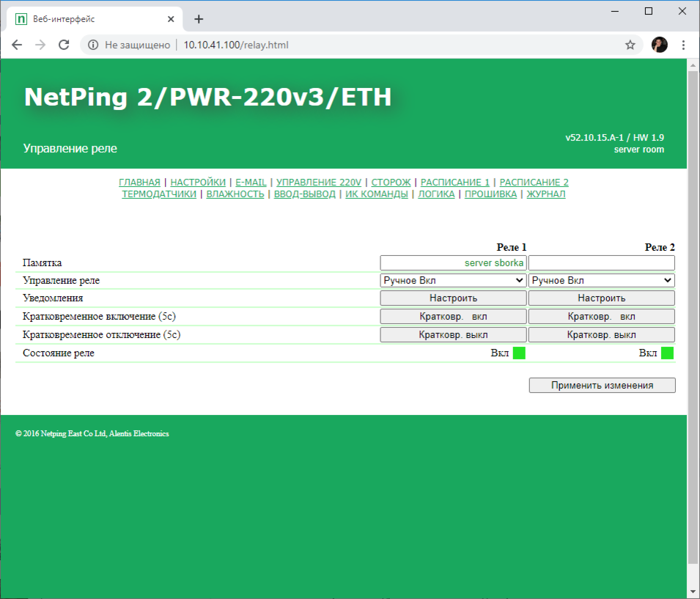
Task: Open the ПРОШИВКА page
Action: pos(490,194)
